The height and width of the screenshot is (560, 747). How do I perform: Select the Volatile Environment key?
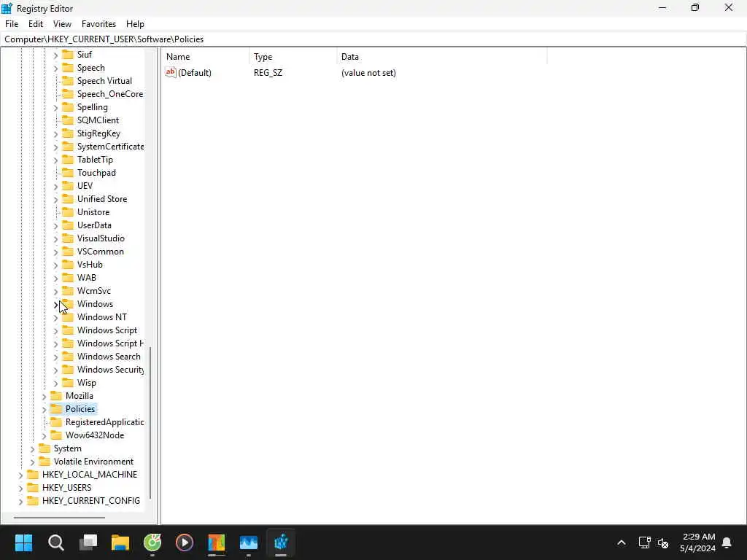coord(93,462)
